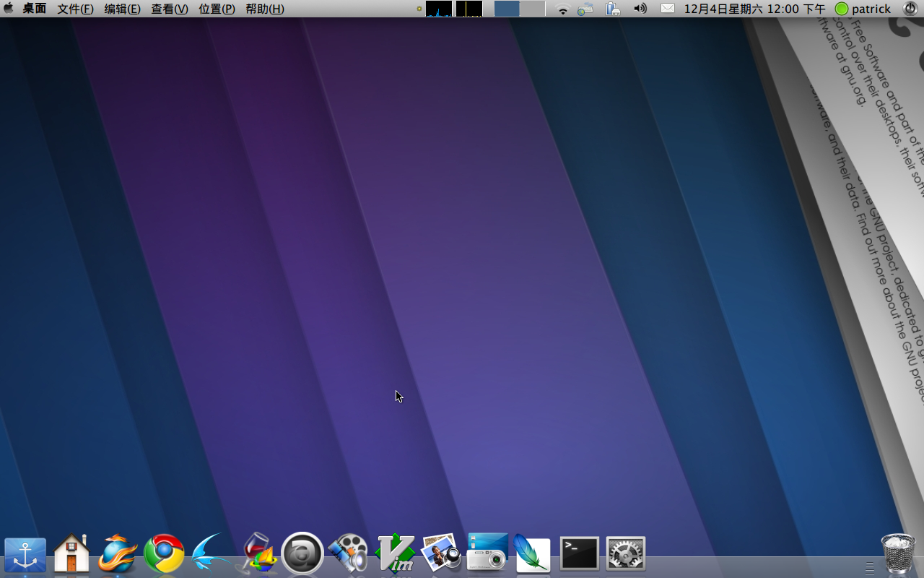Open the patrick user menu
The width and height of the screenshot is (924, 578).
coord(871,9)
